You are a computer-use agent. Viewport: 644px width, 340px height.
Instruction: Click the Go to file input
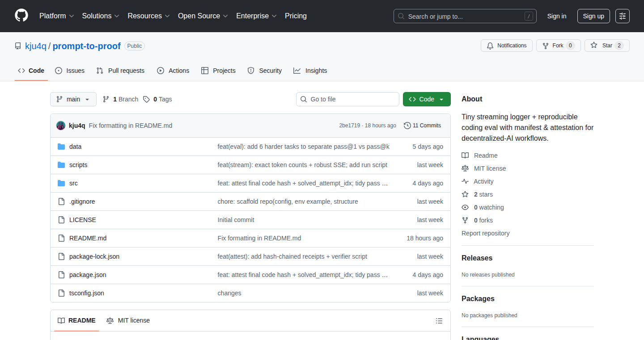tap(347, 99)
